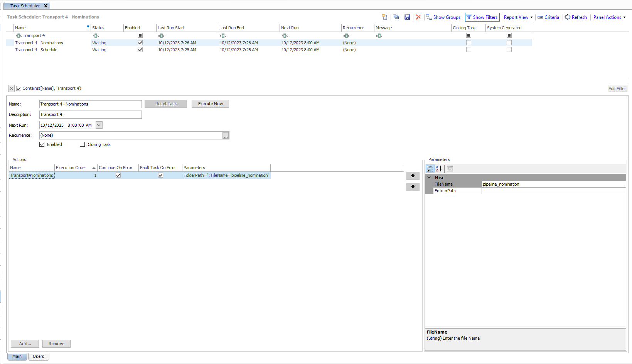Remove the filter with the X beside Contains
Screen dimensions: 632x364
12,89
